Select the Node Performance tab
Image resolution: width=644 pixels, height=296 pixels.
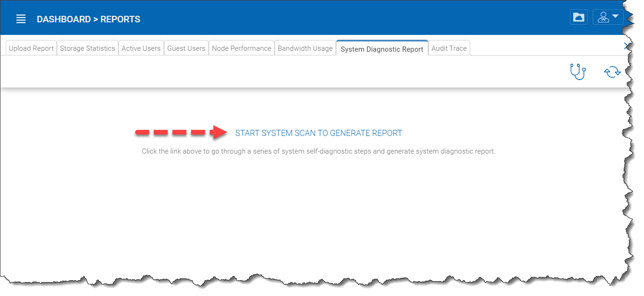pos(241,48)
